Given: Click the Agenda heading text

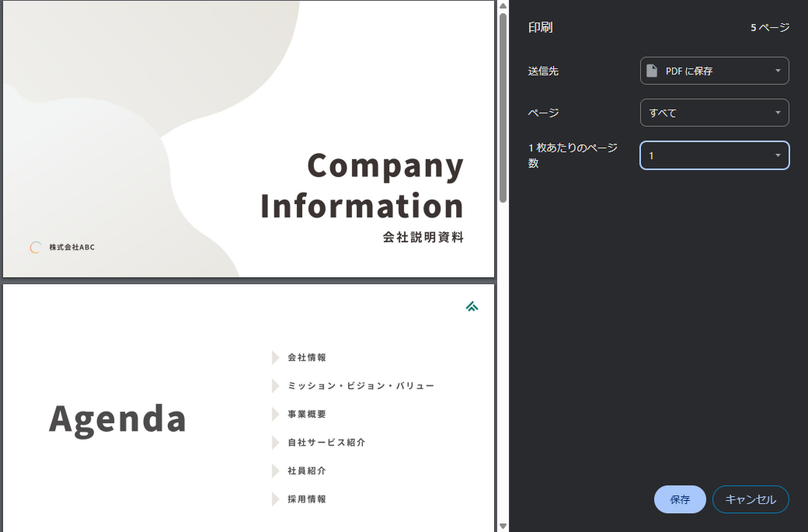Looking at the screenshot, I should click(x=117, y=419).
